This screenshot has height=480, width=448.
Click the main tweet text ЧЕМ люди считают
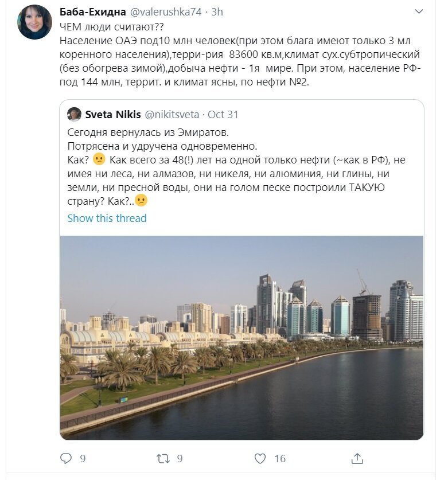tap(112, 27)
